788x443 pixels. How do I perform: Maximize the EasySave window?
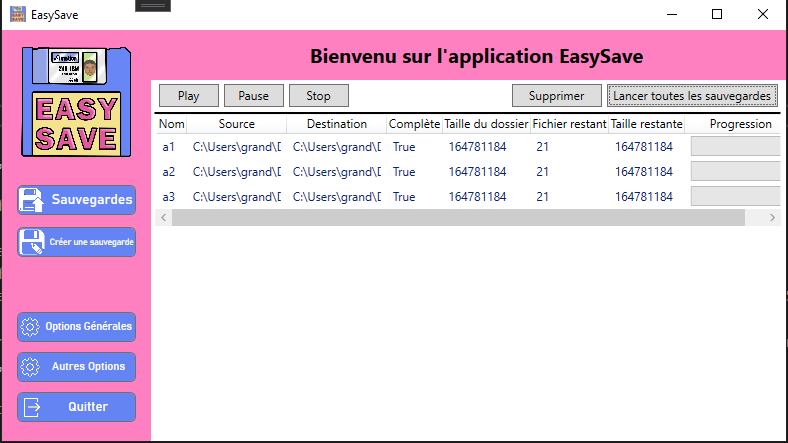[716, 15]
